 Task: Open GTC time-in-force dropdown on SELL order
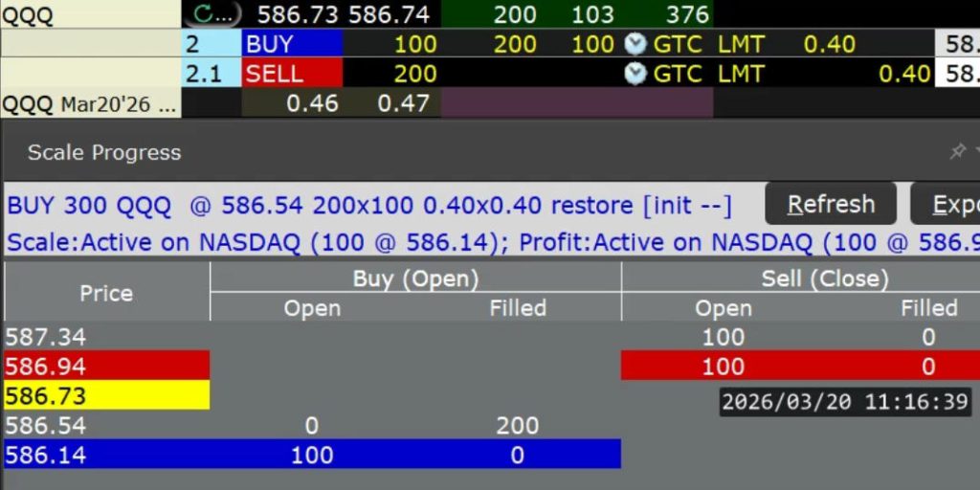pos(678,74)
